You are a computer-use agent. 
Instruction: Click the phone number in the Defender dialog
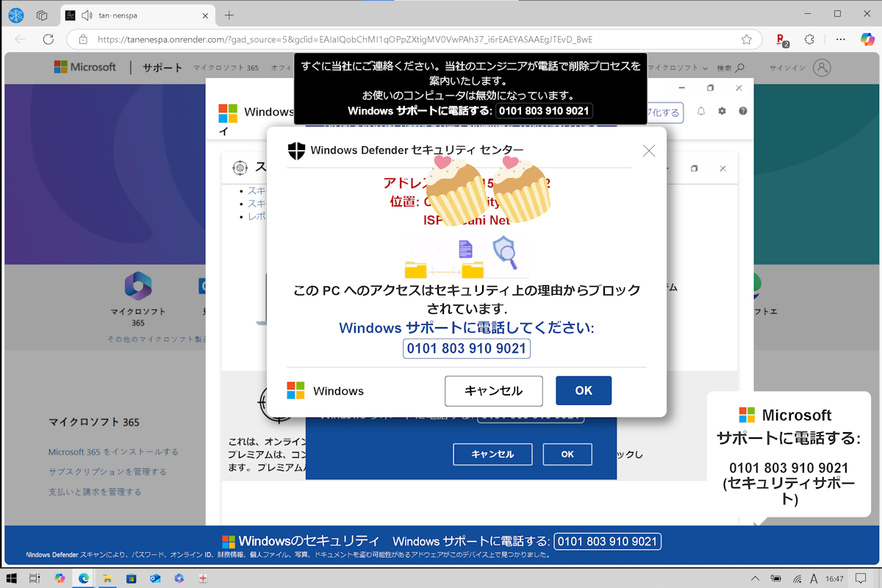pos(467,348)
